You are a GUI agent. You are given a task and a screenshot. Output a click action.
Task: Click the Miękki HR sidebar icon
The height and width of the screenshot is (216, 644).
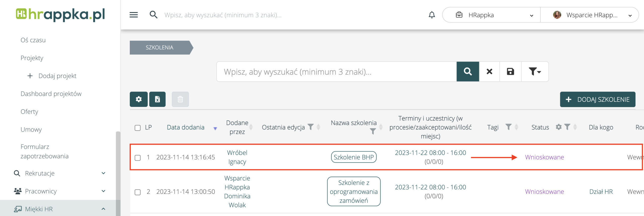click(18, 209)
